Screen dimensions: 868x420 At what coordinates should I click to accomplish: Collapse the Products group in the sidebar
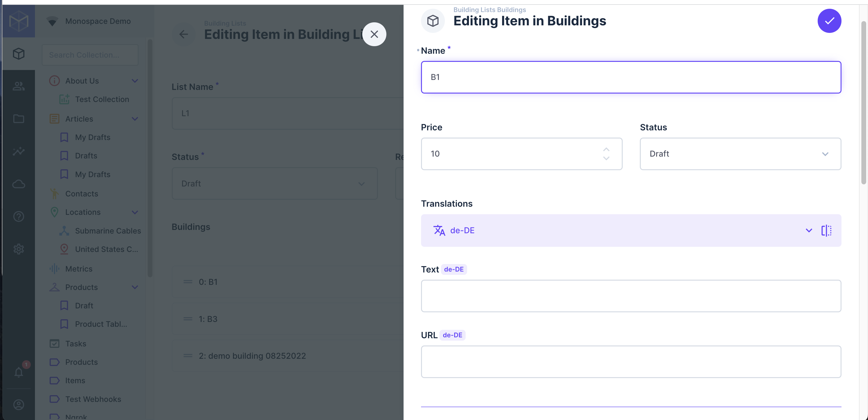click(x=135, y=287)
